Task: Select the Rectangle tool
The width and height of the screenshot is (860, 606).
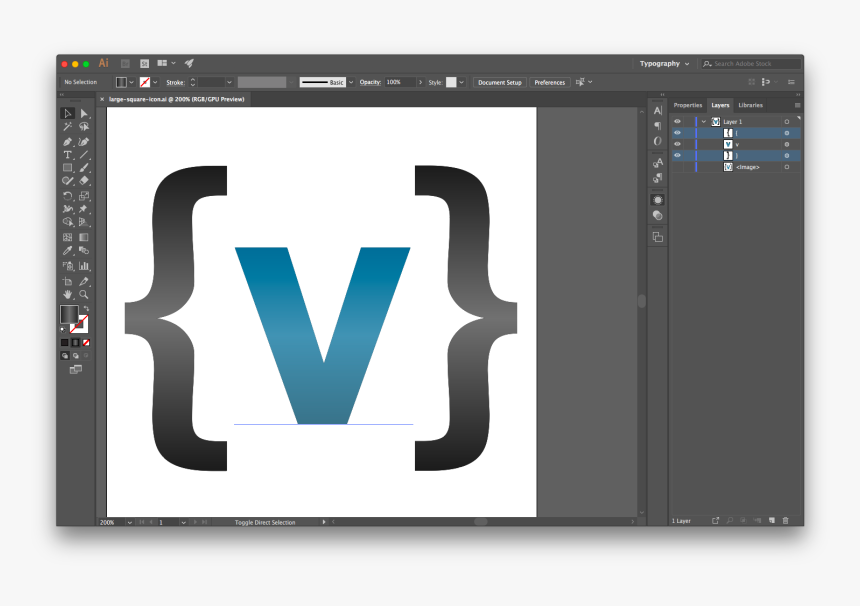Action: (x=67, y=168)
